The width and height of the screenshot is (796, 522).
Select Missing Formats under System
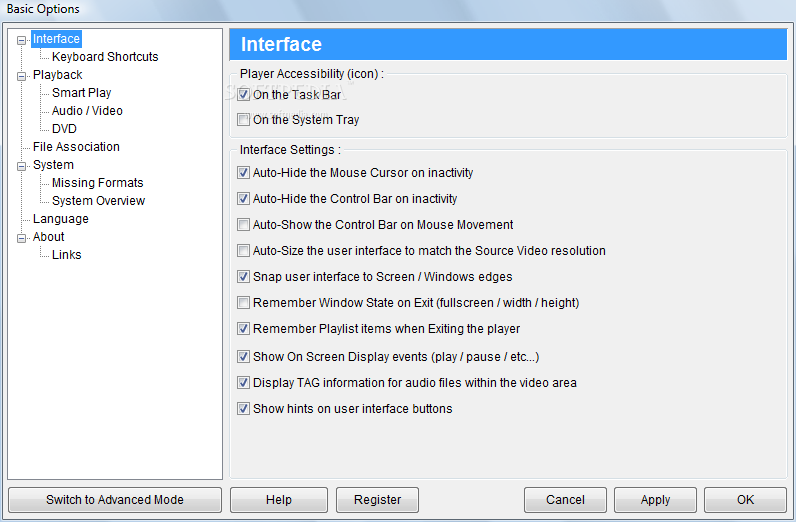(x=97, y=183)
